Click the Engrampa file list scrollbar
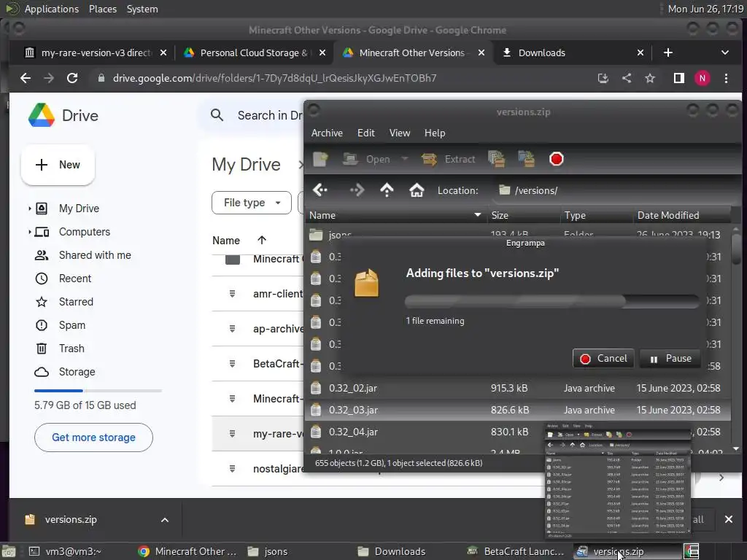Viewport: 747px width, 560px height. pyautogui.click(x=736, y=248)
